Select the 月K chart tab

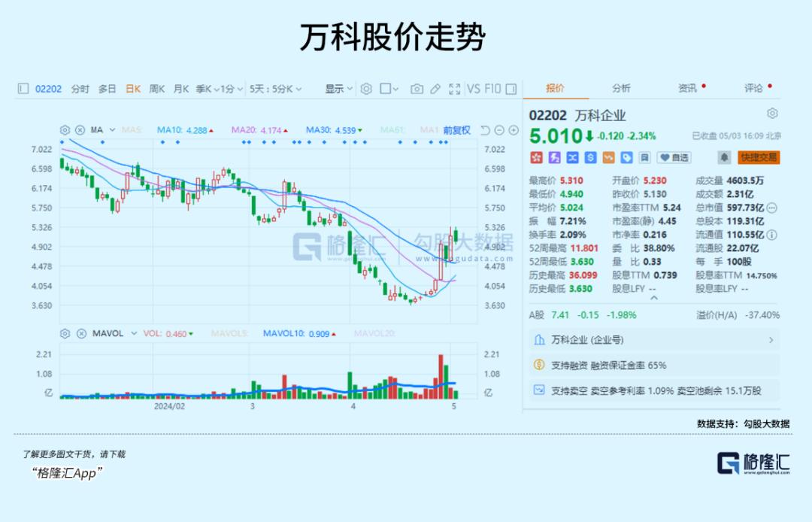point(180,89)
